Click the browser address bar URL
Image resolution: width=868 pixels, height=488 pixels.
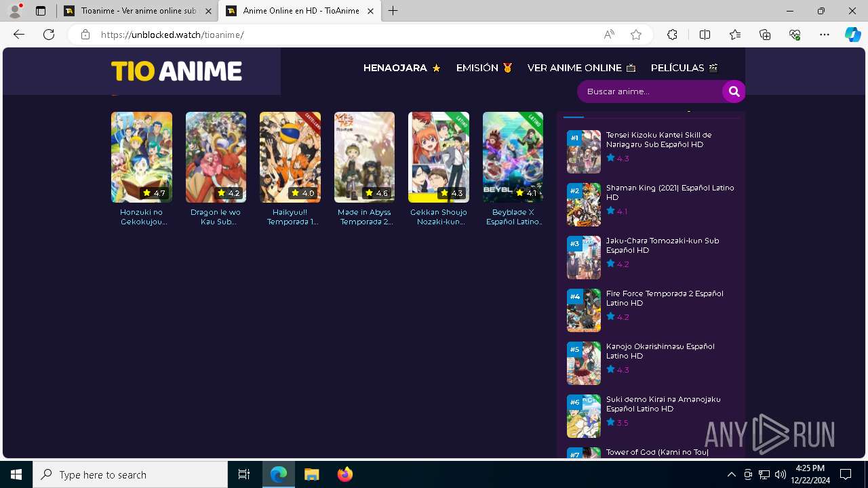tap(172, 35)
